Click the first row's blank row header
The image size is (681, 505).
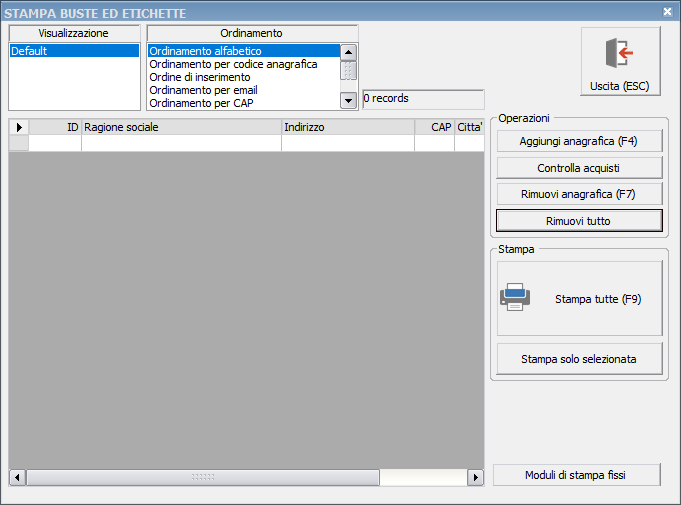[x=19, y=143]
